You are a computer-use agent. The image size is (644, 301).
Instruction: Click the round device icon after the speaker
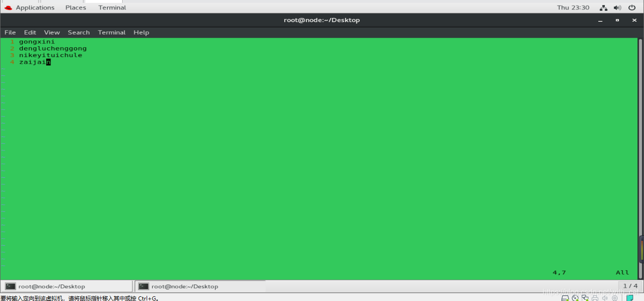tap(615, 298)
